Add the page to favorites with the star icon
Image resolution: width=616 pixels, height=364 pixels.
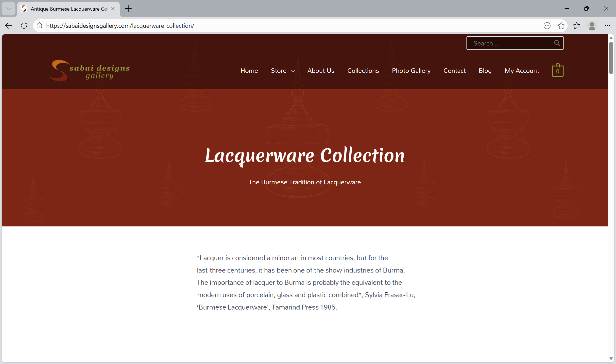[561, 26]
